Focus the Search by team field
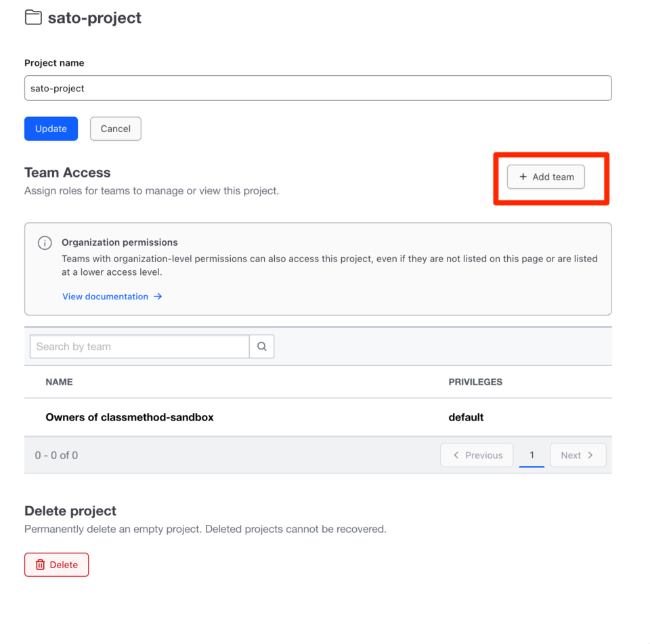This screenshot has width=650, height=644. (139, 346)
